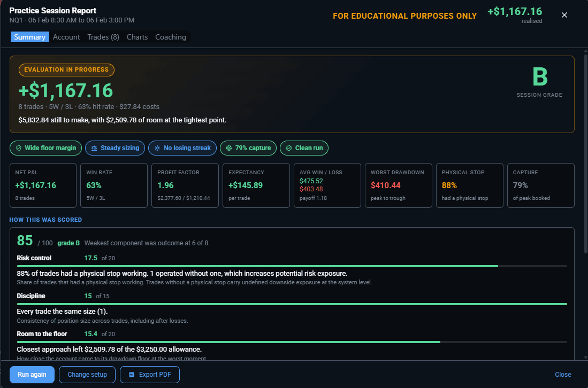588x388 pixels.
Task: Click the PDF icon on Export PDF
Action: click(x=132, y=375)
